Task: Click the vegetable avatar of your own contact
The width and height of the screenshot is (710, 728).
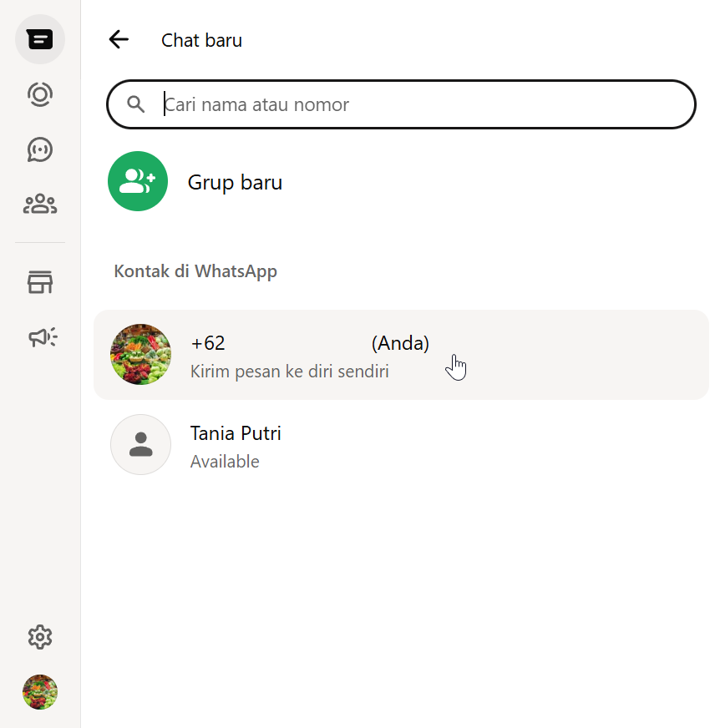Action: point(141,355)
